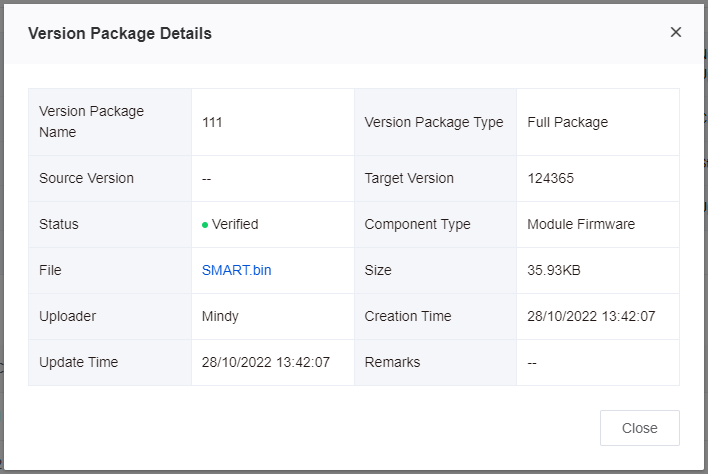Select the file size 35.93KB
The image size is (708, 474).
click(x=554, y=270)
